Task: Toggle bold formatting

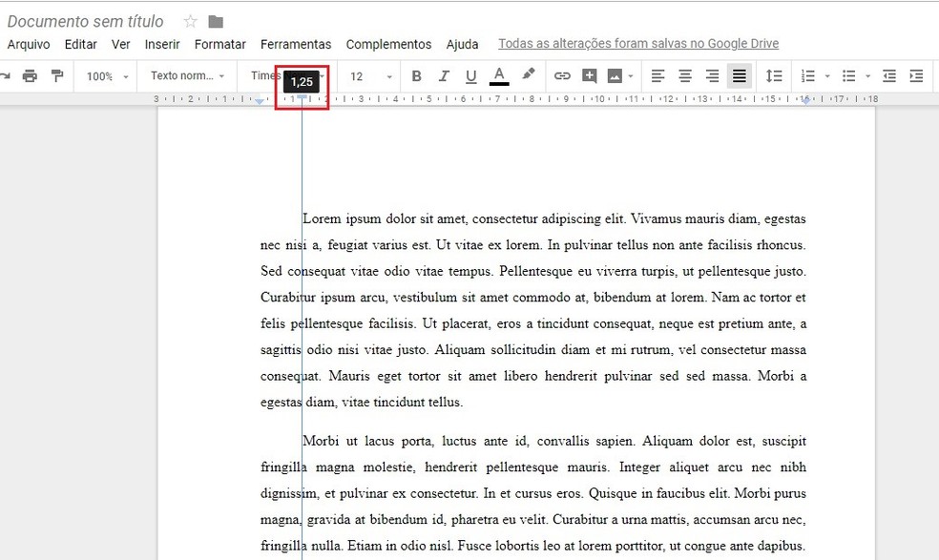Action: [x=416, y=76]
